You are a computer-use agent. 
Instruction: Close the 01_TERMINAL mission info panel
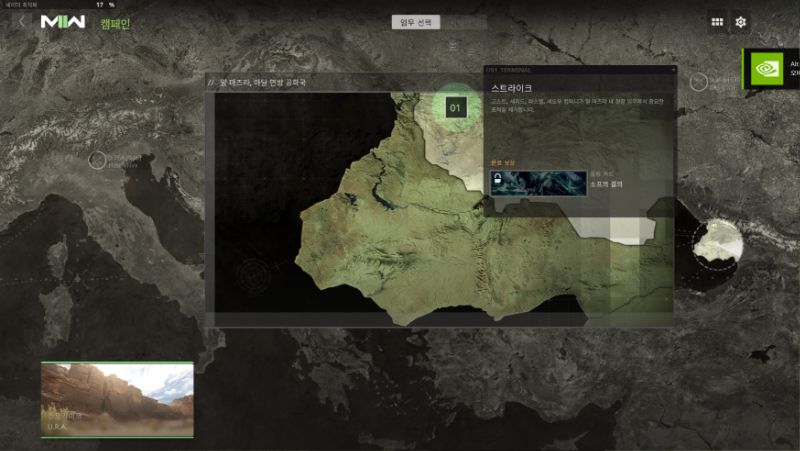click(x=673, y=71)
